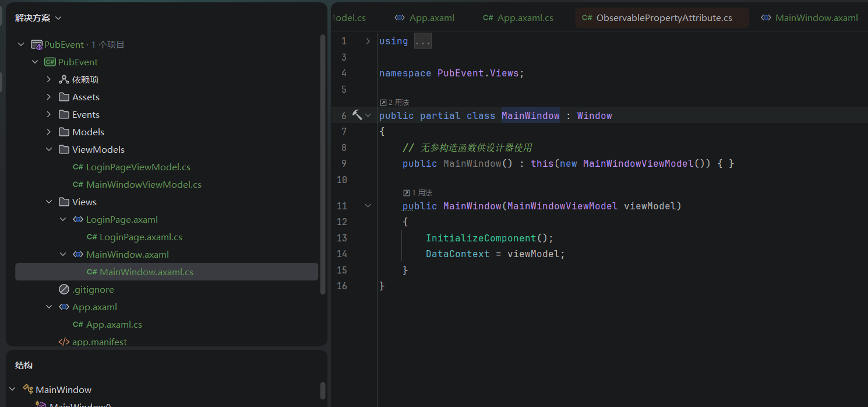Click line number 10 in gutter

341,180
